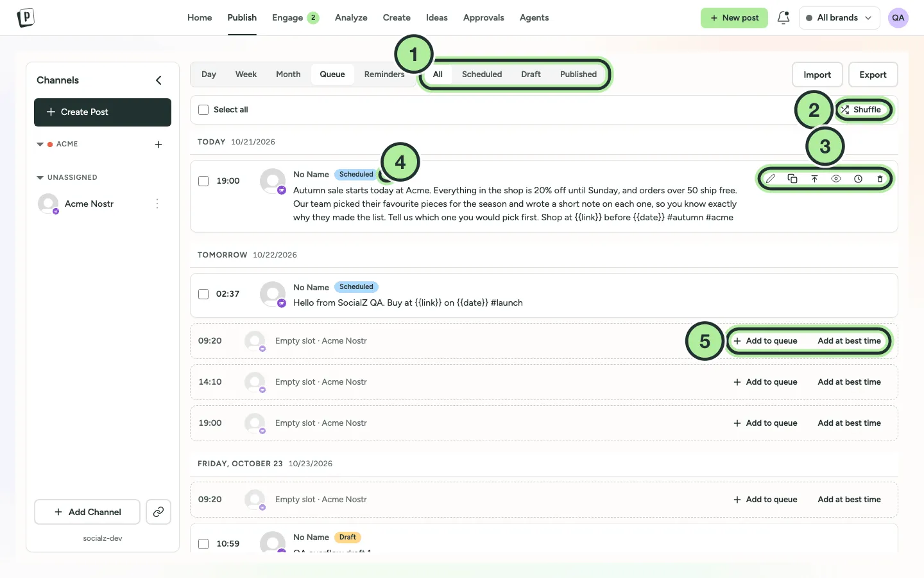The image size is (924, 578).
Task: Edit the 19:00 autumn sale post
Action: (771, 179)
